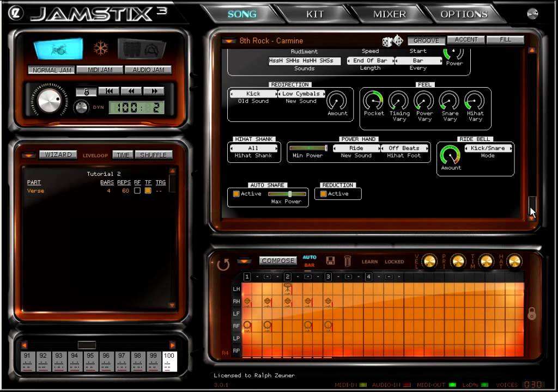The height and width of the screenshot is (392, 558).
Task: Open the Kick/Snare mode selector
Action: point(488,148)
